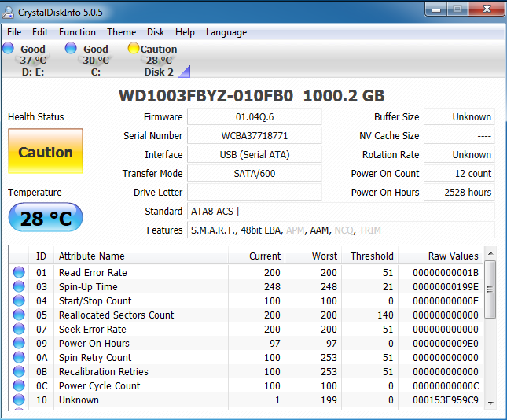Select the yellow Caution Disk 2 orb
This screenshot has height=420, width=507.
[134, 49]
